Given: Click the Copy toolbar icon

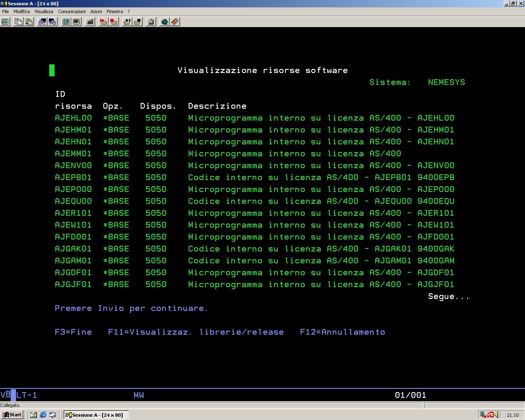Looking at the screenshot, I should tap(18, 22).
